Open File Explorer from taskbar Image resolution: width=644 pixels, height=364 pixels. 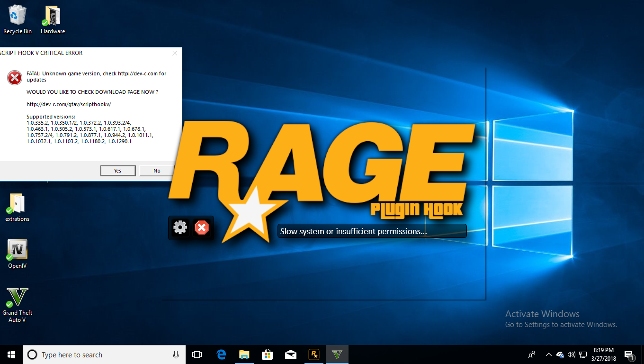[x=244, y=355]
